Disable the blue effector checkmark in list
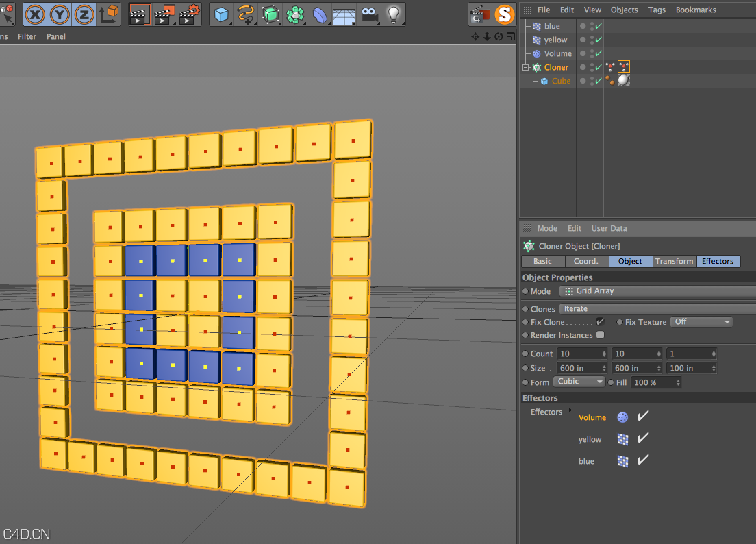Image resolution: width=756 pixels, height=544 pixels. [643, 460]
